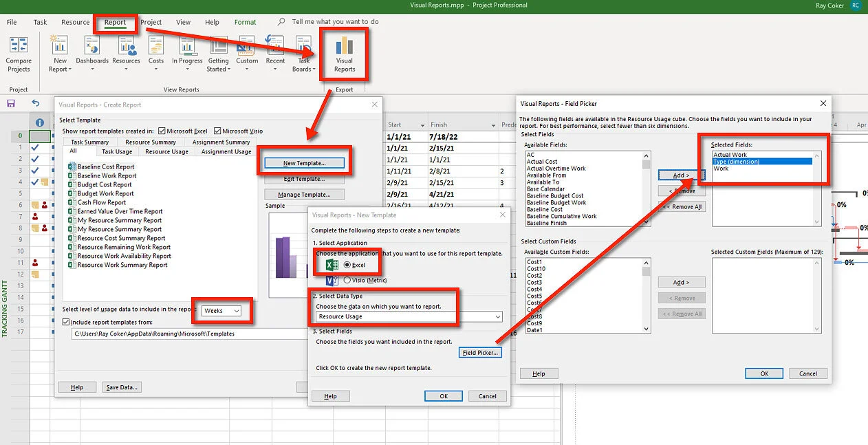Screen dimensions: 868x445
Task: Select the Resource Usage template tab
Action: tap(166, 151)
